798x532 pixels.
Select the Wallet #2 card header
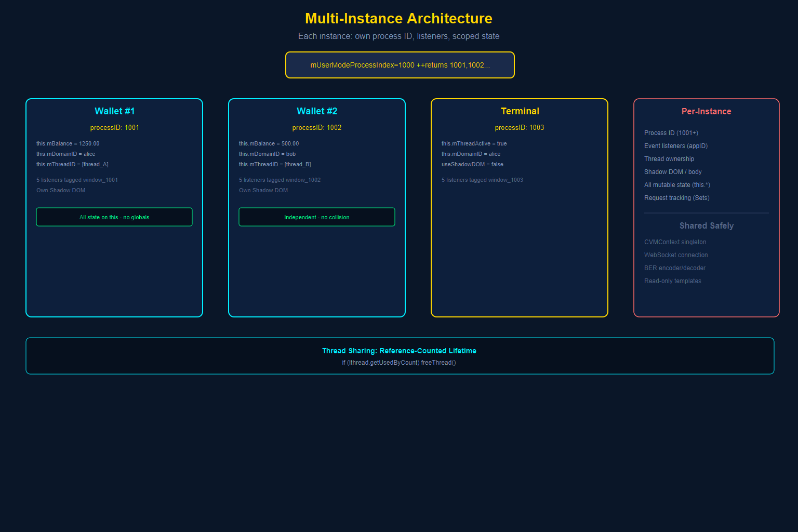click(317, 111)
